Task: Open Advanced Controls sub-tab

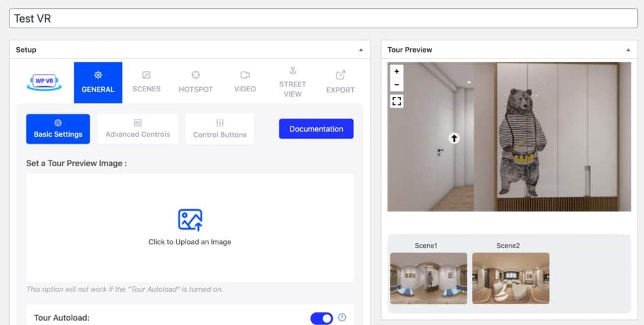Action: (138, 129)
